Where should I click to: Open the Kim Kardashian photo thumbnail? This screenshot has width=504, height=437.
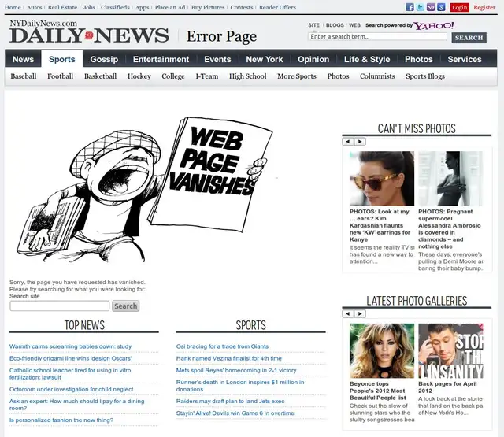(382, 179)
